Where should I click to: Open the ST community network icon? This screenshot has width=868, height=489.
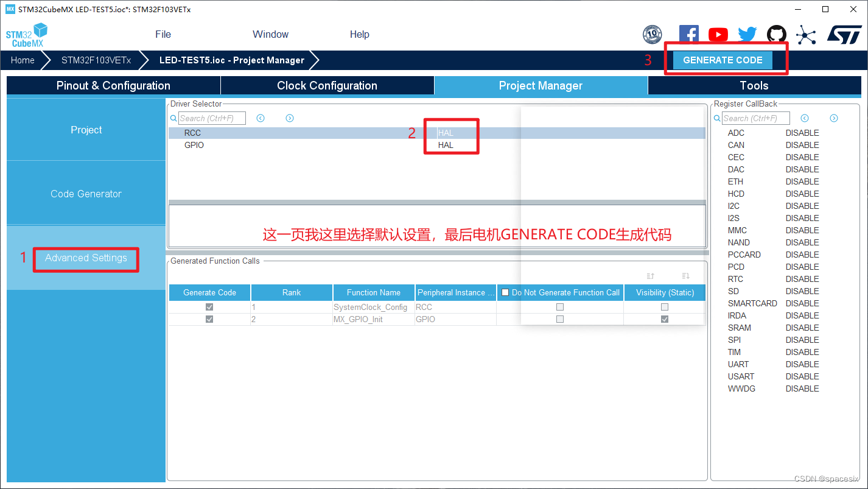[x=806, y=35]
